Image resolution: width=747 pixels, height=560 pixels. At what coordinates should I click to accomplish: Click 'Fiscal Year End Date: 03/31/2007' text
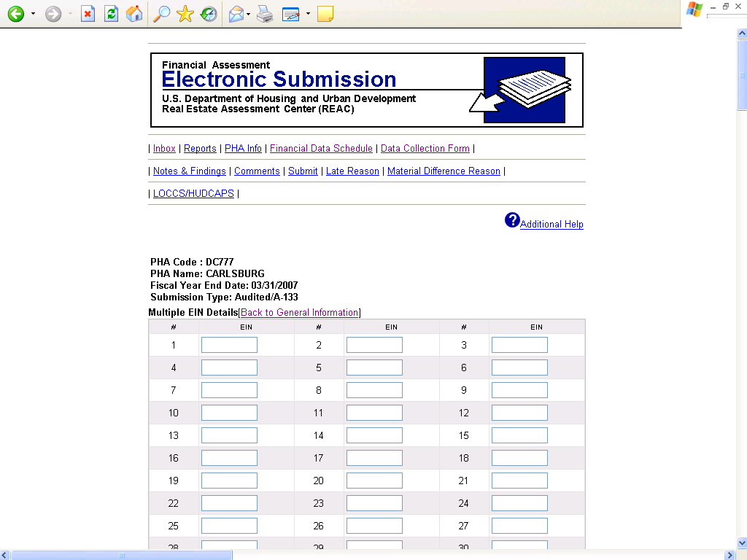click(x=224, y=285)
